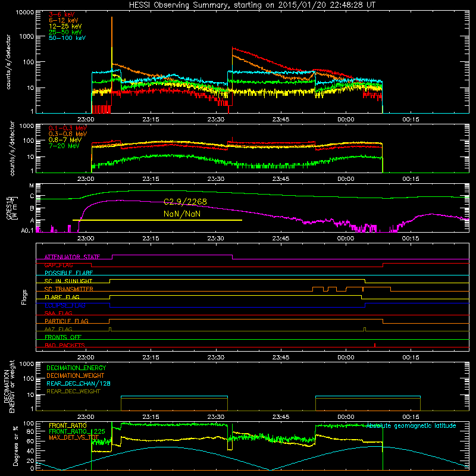Click the '25-50 keV' legend label
The width and height of the screenshot is (476, 476).
[x=65, y=32]
